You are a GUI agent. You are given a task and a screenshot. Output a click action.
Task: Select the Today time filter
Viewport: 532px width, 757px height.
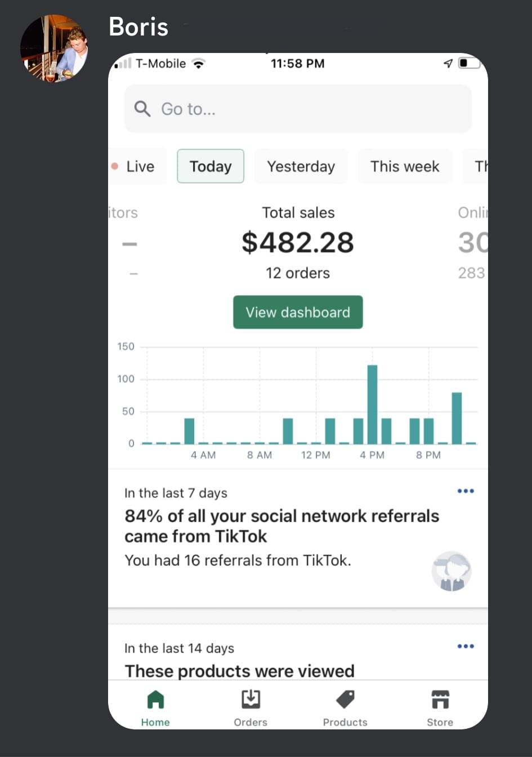[x=211, y=166]
